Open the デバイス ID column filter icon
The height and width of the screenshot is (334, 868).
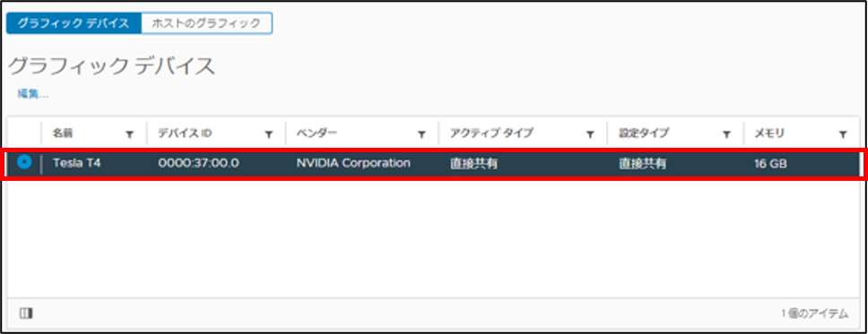click(x=269, y=133)
